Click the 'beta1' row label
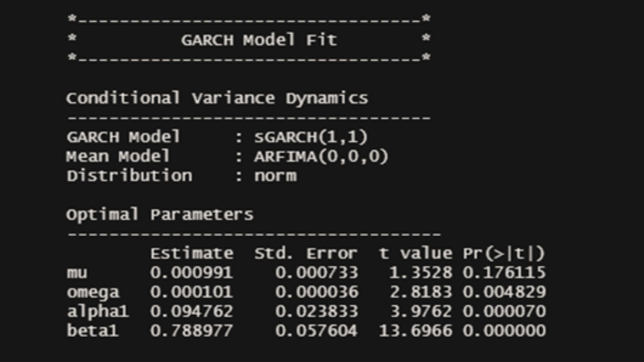The width and height of the screenshot is (644, 362). [93, 331]
